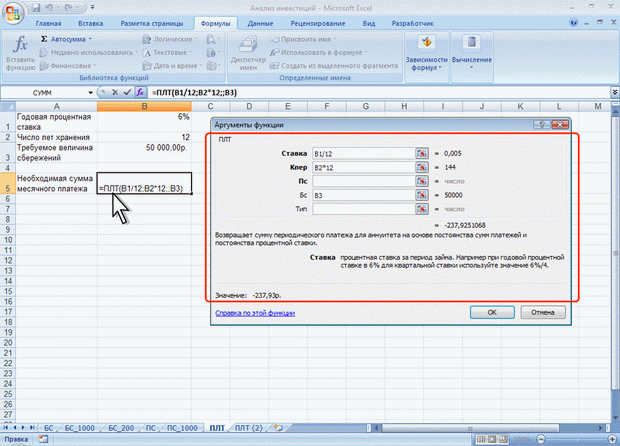This screenshot has height=446, width=620.
Task: Click the Office button in top-left corner
Action: (x=11, y=11)
